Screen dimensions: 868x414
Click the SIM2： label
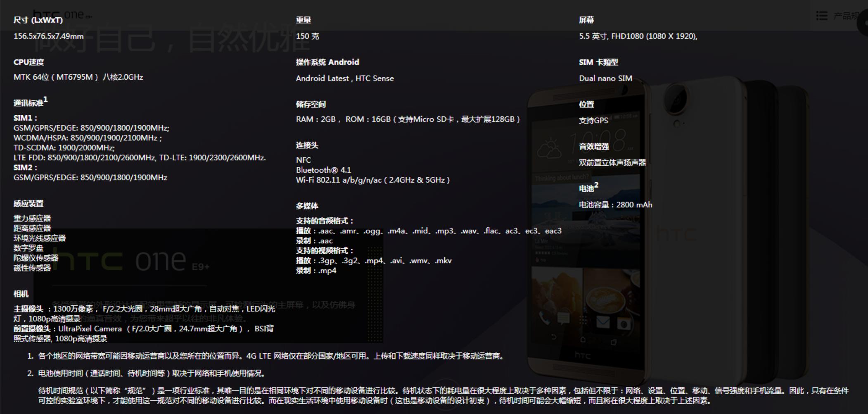coord(26,168)
